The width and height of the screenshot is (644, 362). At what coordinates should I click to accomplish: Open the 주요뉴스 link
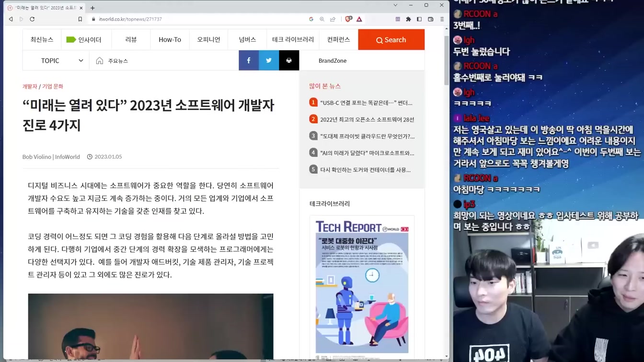click(118, 61)
